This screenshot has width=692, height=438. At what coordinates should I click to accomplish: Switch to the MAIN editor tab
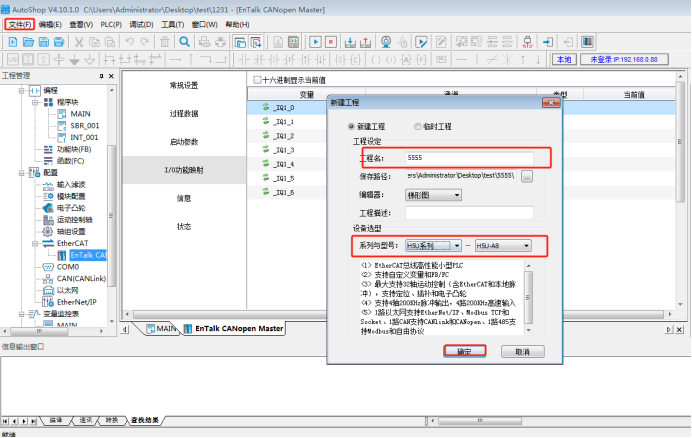[162, 329]
